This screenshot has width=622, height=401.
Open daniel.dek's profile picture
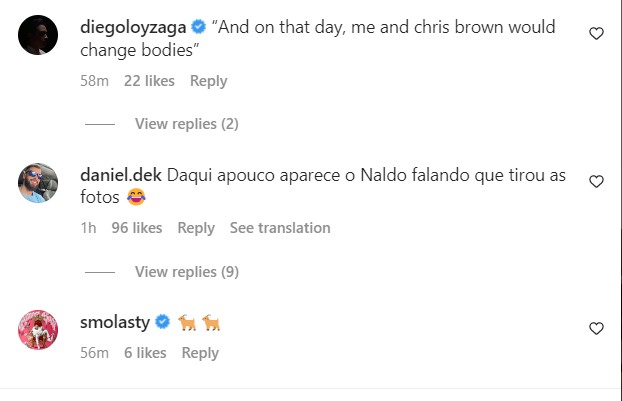[38, 182]
